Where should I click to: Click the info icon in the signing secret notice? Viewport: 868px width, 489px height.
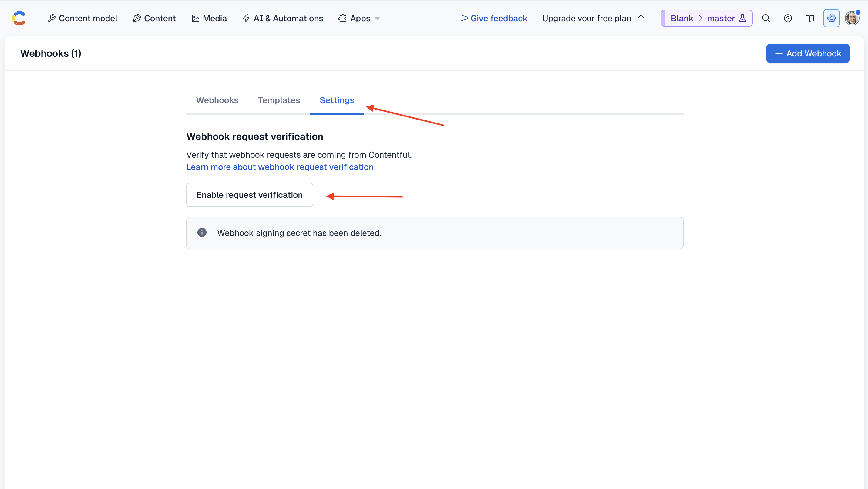click(x=202, y=232)
